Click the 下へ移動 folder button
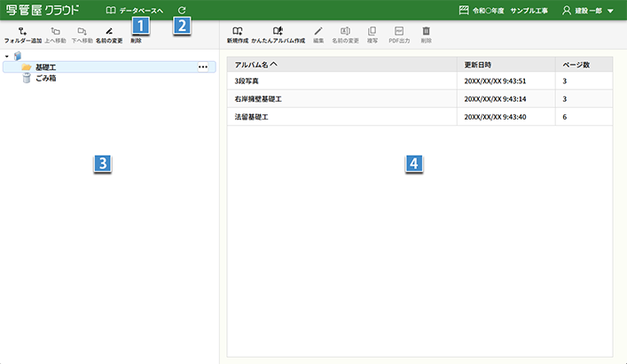Image resolution: width=627 pixels, height=364 pixels. pyautogui.click(x=82, y=35)
